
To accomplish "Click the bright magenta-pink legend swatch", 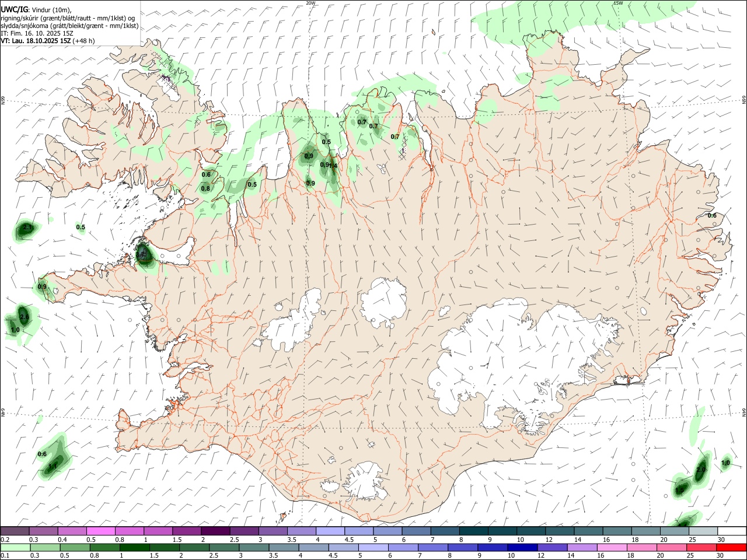I will 100,531.
